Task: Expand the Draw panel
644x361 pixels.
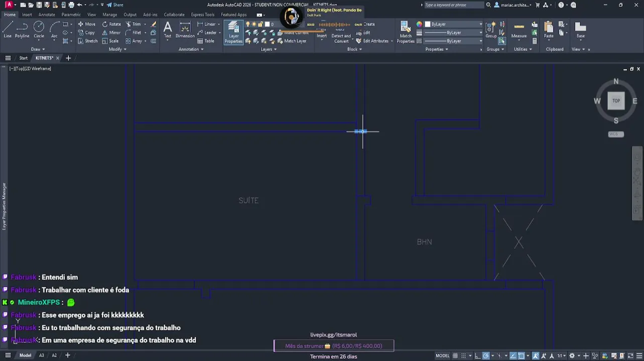Action: tap(38, 49)
